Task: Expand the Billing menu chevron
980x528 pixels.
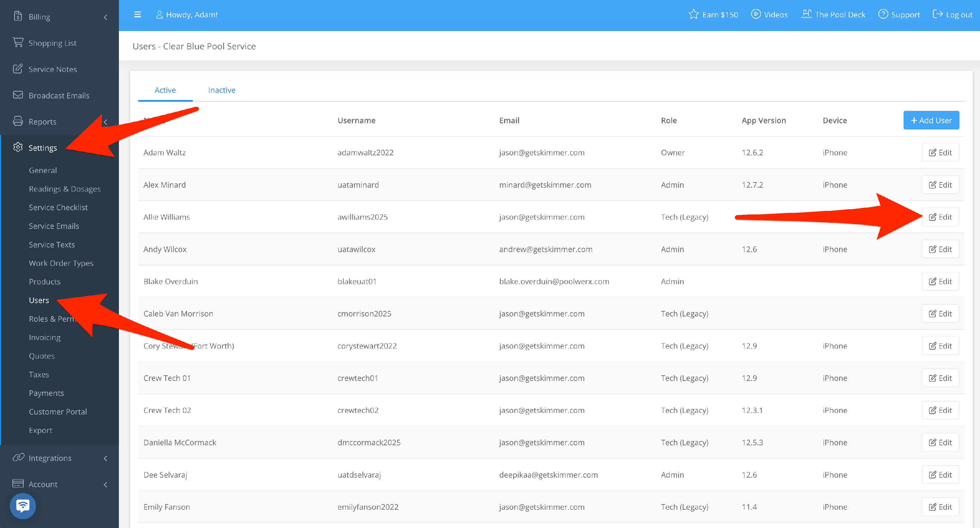Action: (106, 17)
